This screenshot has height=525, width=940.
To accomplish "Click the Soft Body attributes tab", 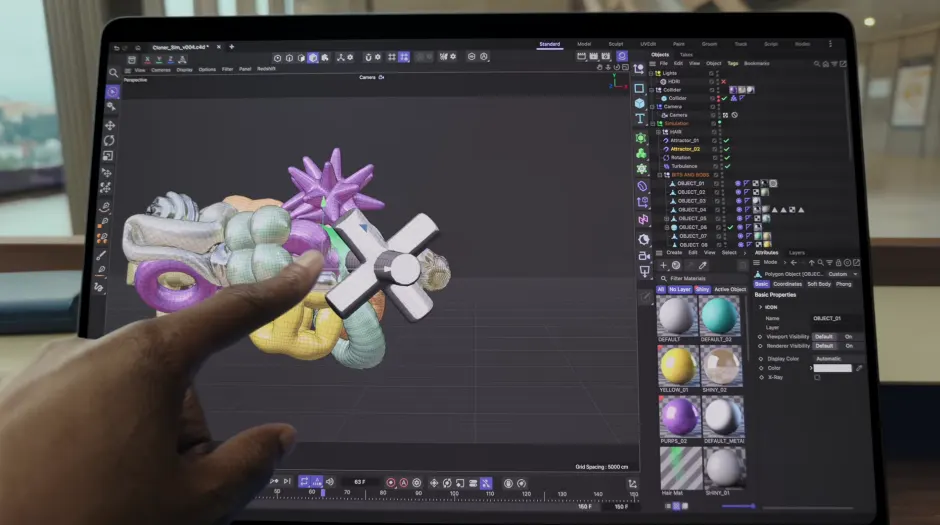I will 819,284.
